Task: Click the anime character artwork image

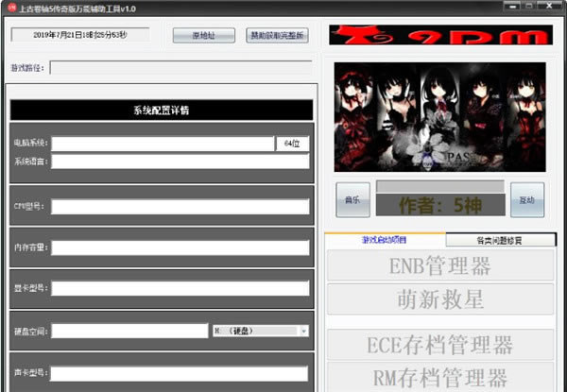Action: [440, 117]
